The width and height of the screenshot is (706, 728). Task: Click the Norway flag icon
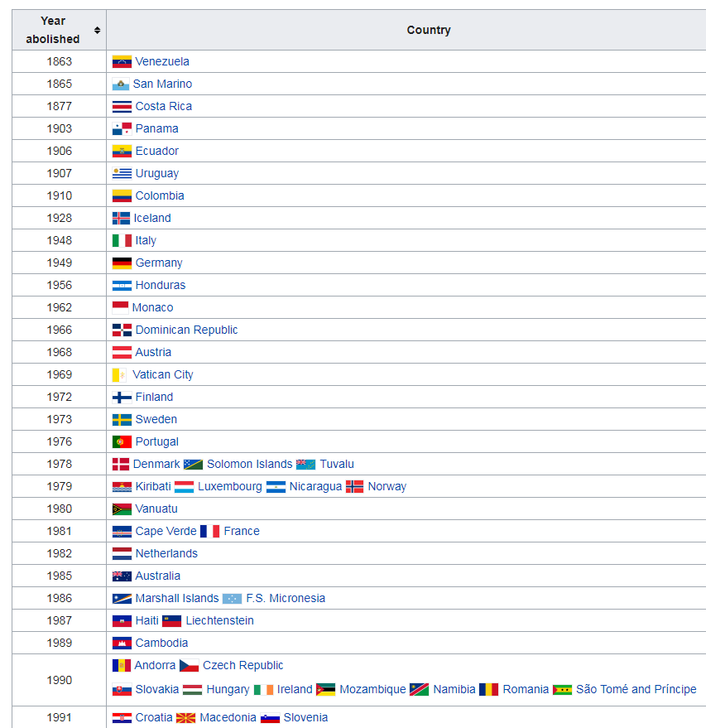pyautogui.click(x=355, y=486)
